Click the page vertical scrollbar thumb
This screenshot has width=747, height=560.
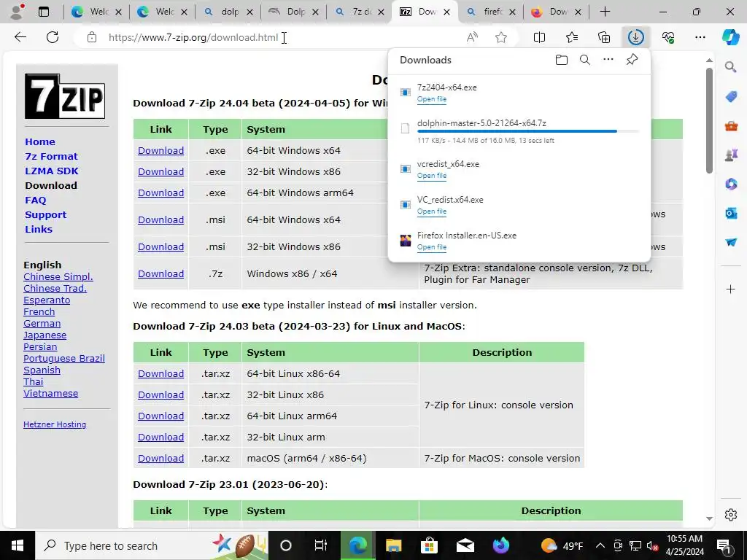(709, 120)
